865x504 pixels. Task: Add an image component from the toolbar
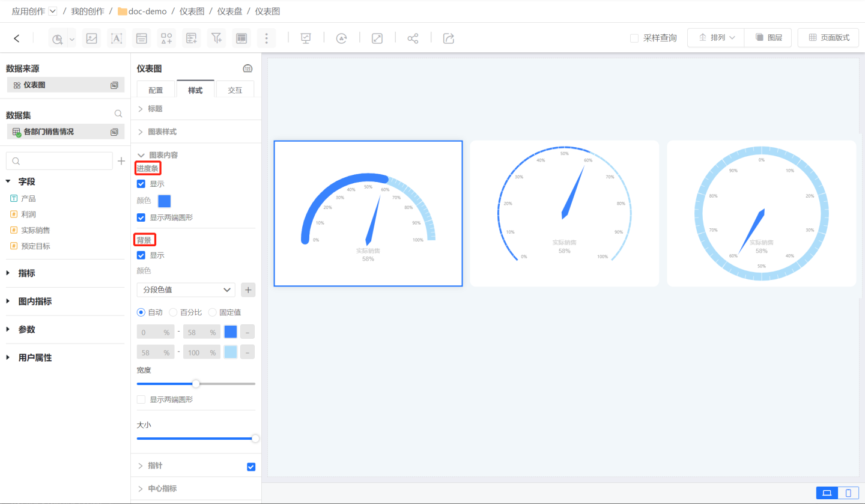point(91,38)
